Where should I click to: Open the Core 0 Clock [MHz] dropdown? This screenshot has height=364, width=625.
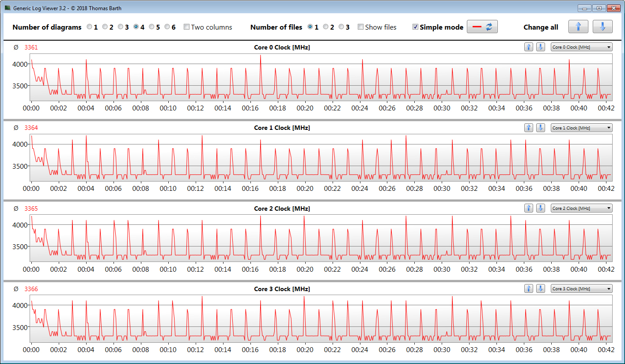[581, 47]
